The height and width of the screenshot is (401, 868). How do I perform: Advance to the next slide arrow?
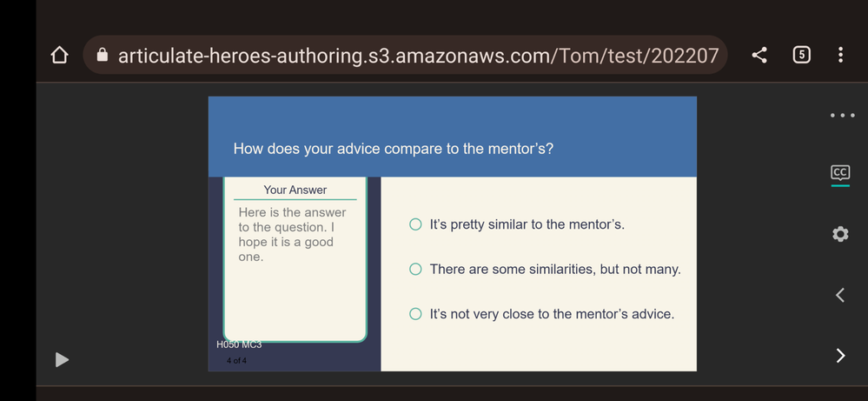(840, 355)
